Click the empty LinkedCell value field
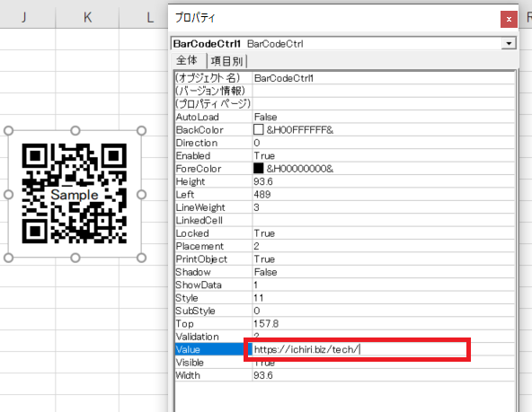Viewport: 532px width, 412px height. [x=384, y=220]
